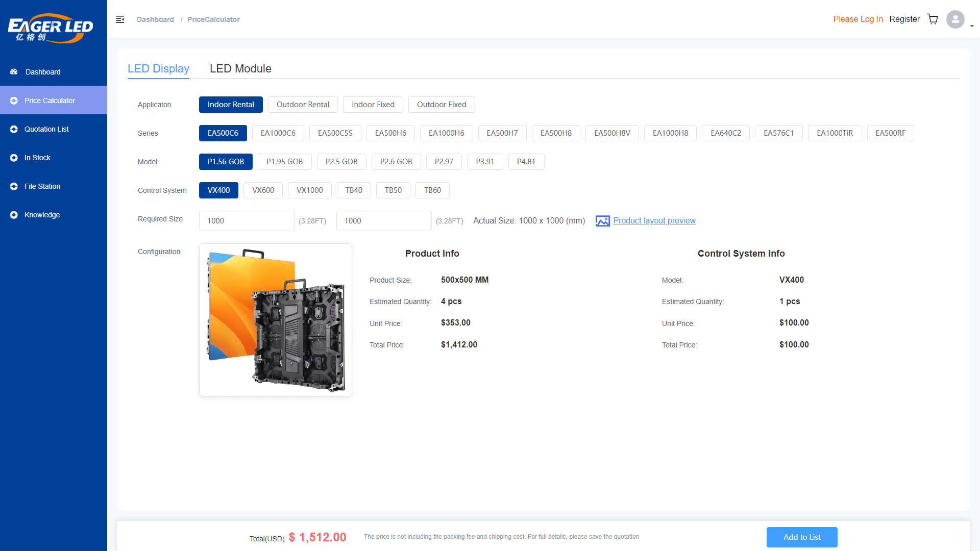
Task: Set control system to VX1000
Action: (x=310, y=190)
